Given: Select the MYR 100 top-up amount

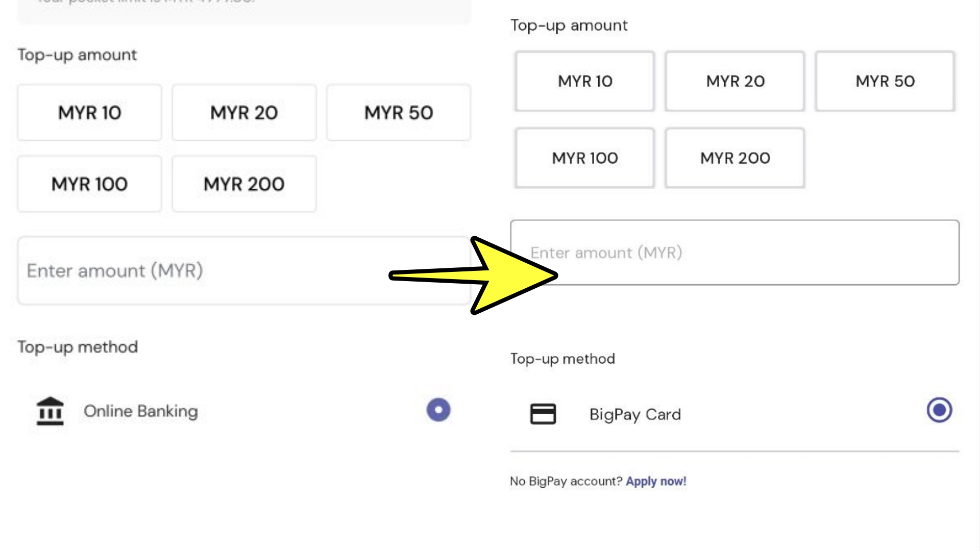Looking at the screenshot, I should pyautogui.click(x=89, y=184).
